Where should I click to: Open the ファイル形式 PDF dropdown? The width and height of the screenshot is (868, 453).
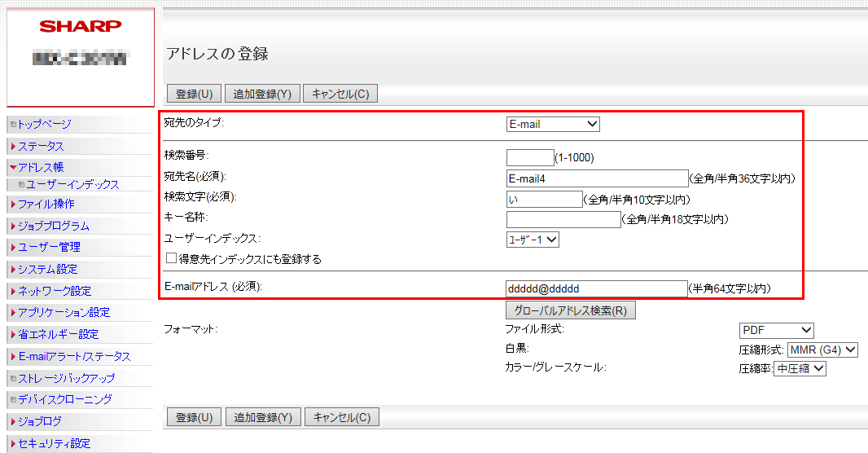(777, 330)
